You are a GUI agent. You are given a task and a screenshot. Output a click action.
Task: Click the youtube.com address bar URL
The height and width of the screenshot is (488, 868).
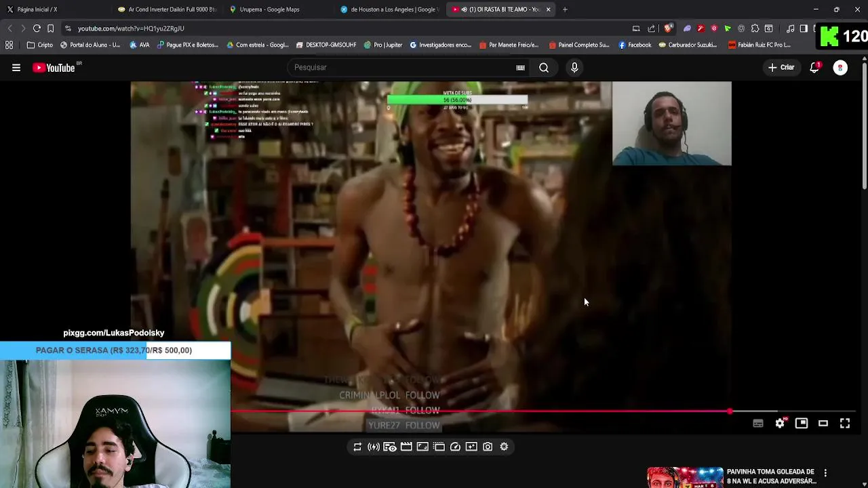click(x=131, y=28)
